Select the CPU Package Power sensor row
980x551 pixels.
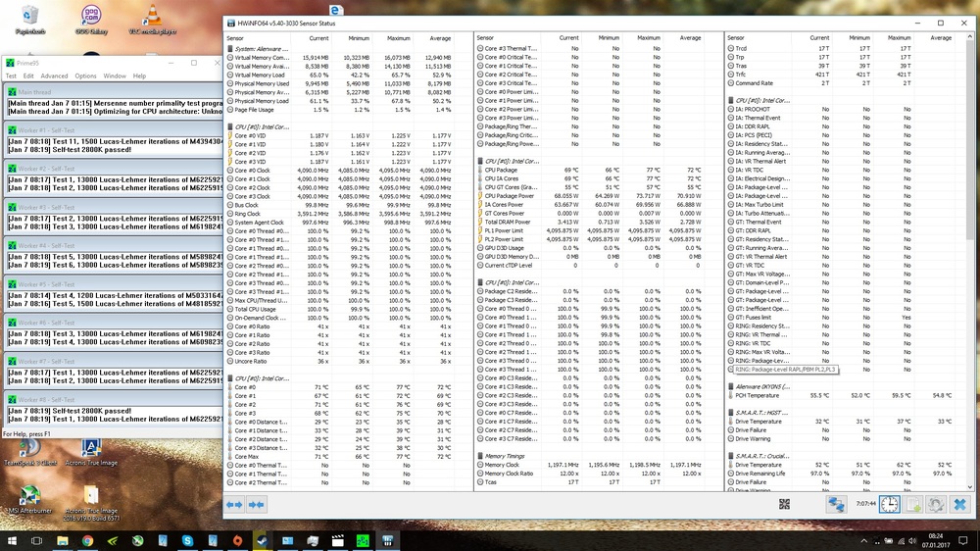[508, 195]
